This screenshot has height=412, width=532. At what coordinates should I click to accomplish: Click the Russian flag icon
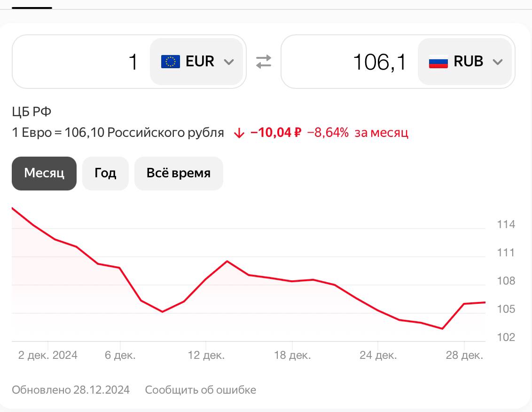[438, 62]
